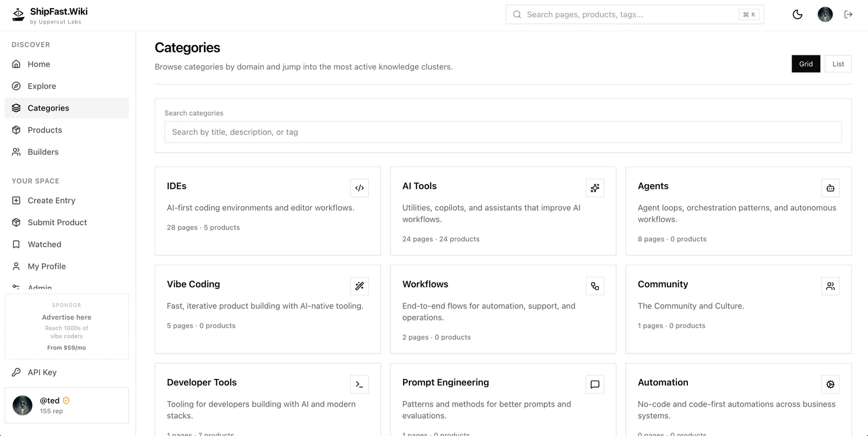The width and height of the screenshot is (868, 436).
Task: Click the Prompt Engineering chat bubble icon
Action: click(595, 384)
